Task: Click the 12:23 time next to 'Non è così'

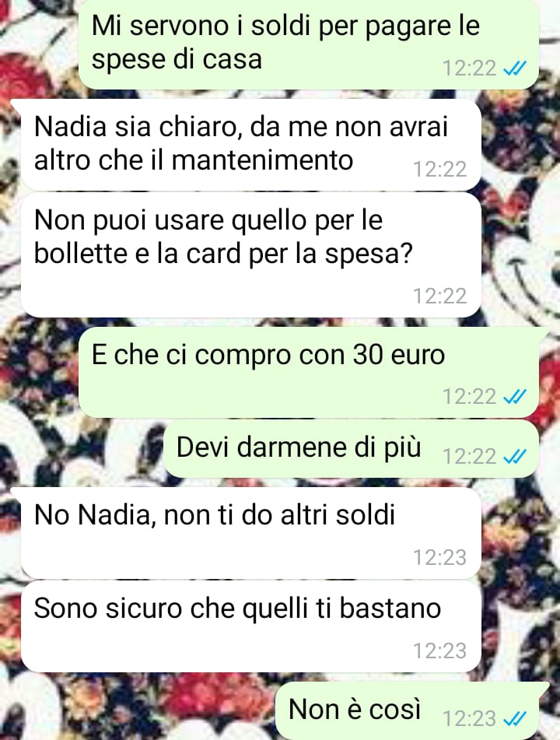Action: (x=470, y=719)
